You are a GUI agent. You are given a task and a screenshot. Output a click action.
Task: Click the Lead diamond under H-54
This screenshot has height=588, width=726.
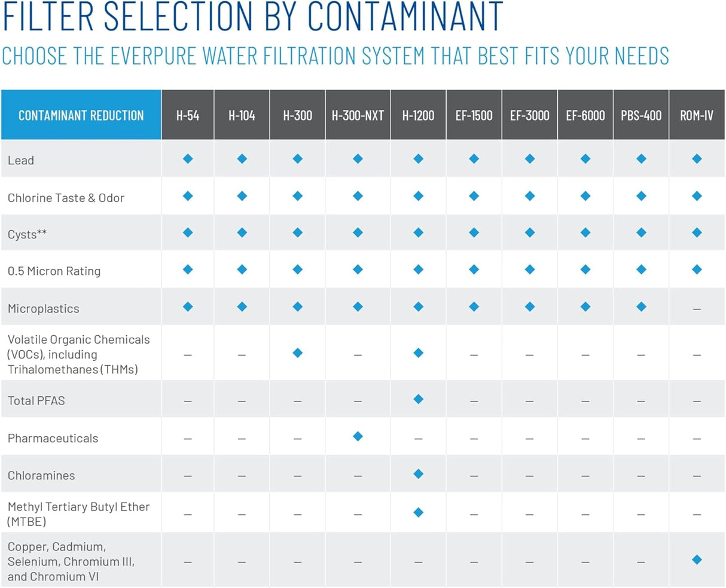(x=188, y=159)
